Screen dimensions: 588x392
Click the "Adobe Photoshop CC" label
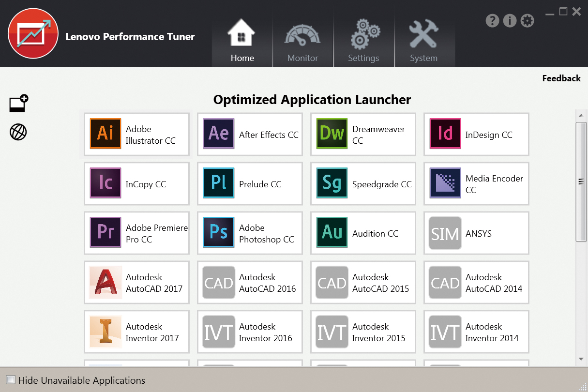pos(266,234)
